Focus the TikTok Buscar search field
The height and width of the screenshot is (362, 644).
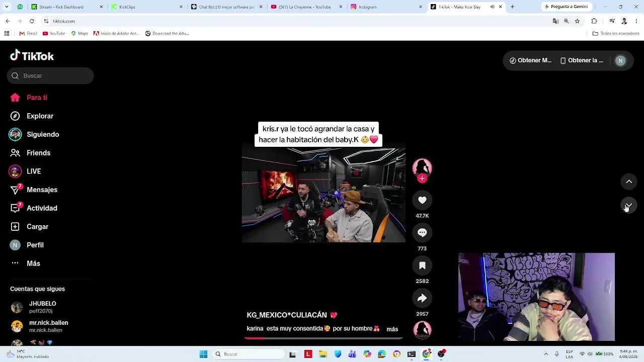[x=50, y=75]
